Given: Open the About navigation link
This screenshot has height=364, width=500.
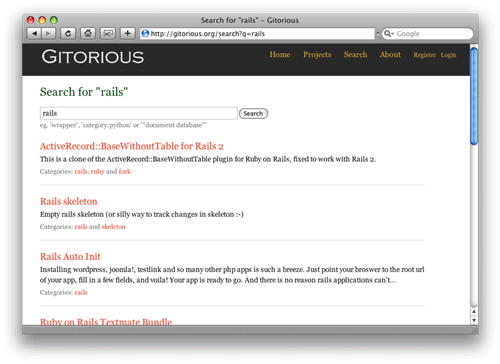Looking at the screenshot, I should pos(390,55).
